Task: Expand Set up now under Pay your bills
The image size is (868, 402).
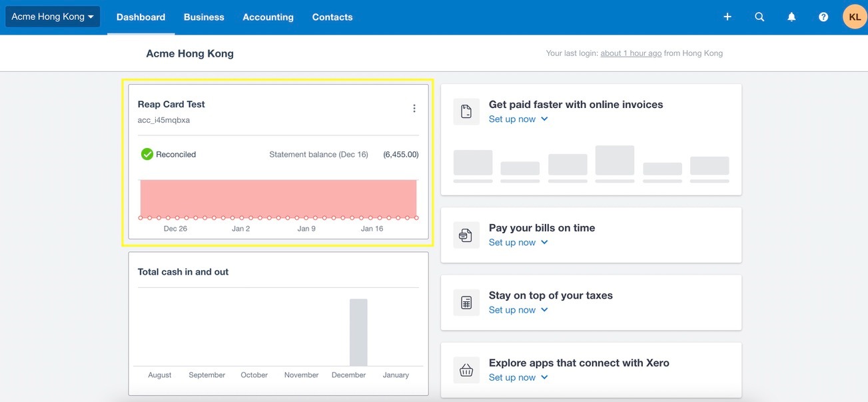Action: (x=518, y=243)
